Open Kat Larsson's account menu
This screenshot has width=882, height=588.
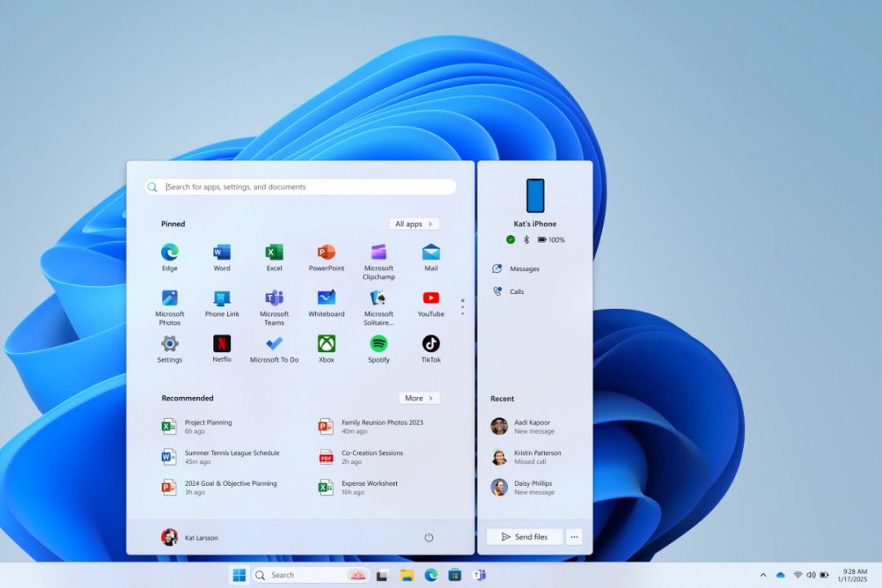(x=190, y=537)
